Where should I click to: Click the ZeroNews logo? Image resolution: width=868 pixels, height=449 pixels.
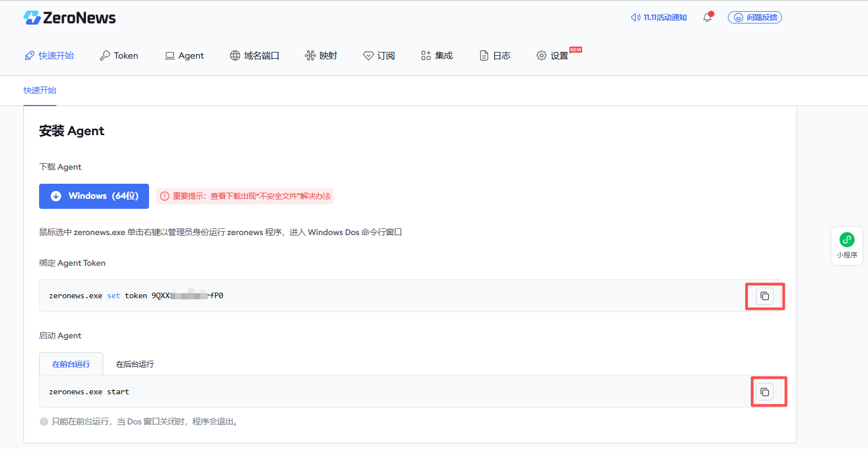[x=70, y=18]
